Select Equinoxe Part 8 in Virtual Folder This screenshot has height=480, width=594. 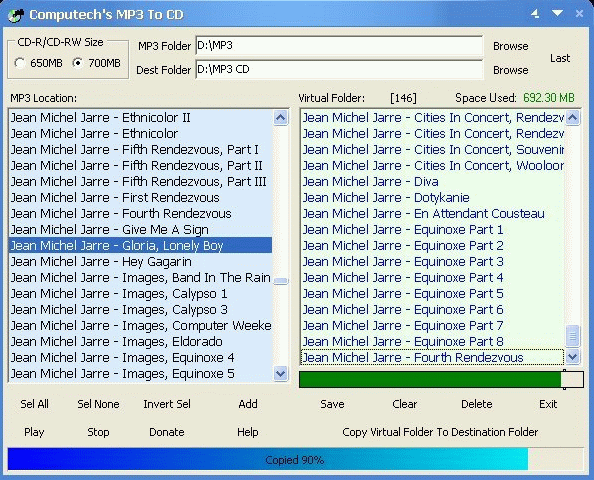[432, 342]
